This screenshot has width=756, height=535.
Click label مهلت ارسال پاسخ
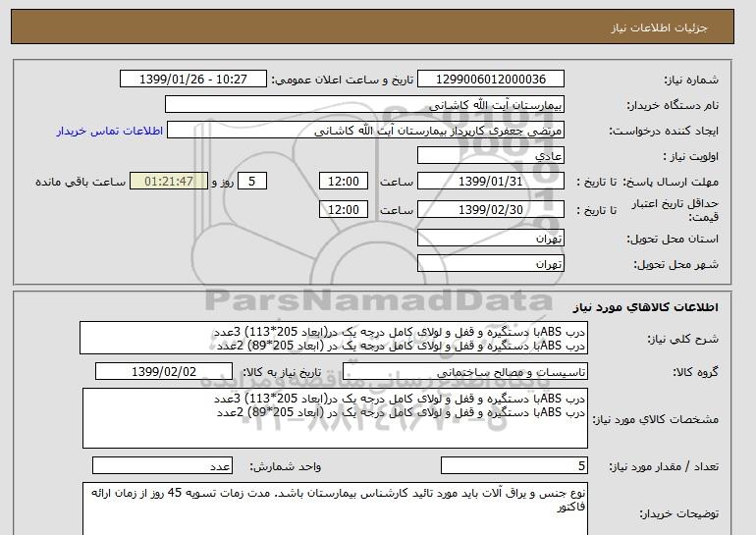tap(671, 182)
